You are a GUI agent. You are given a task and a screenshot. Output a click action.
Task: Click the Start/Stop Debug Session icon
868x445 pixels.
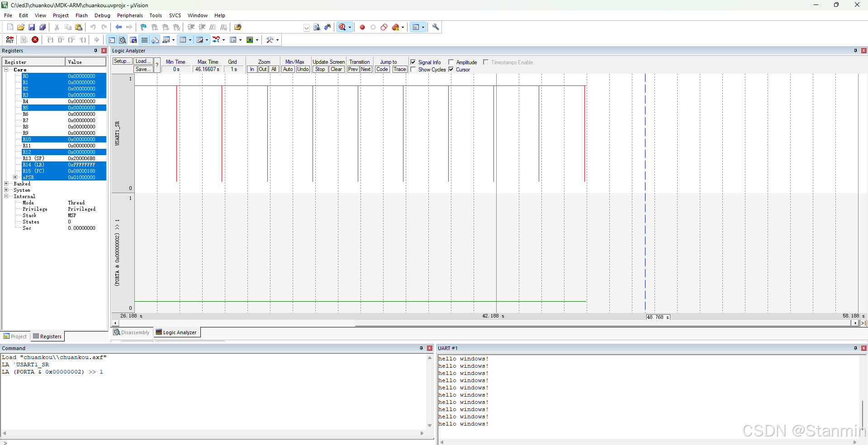(342, 27)
